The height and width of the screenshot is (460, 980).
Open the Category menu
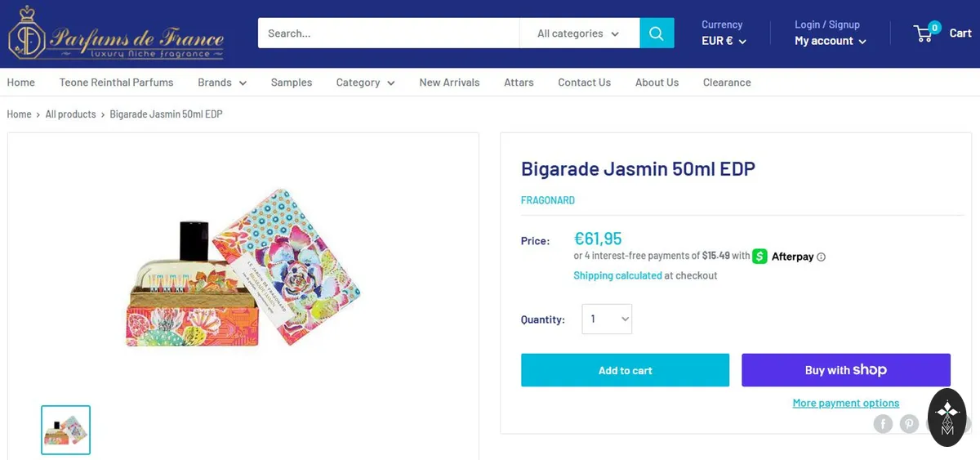click(x=365, y=83)
